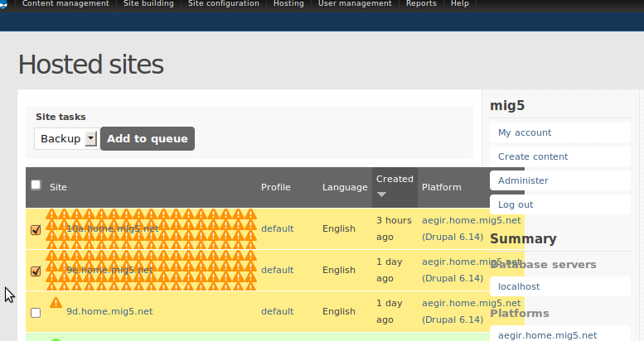644x341 pixels.
Task: Click the sort arrow under Created
Action: pos(381,195)
